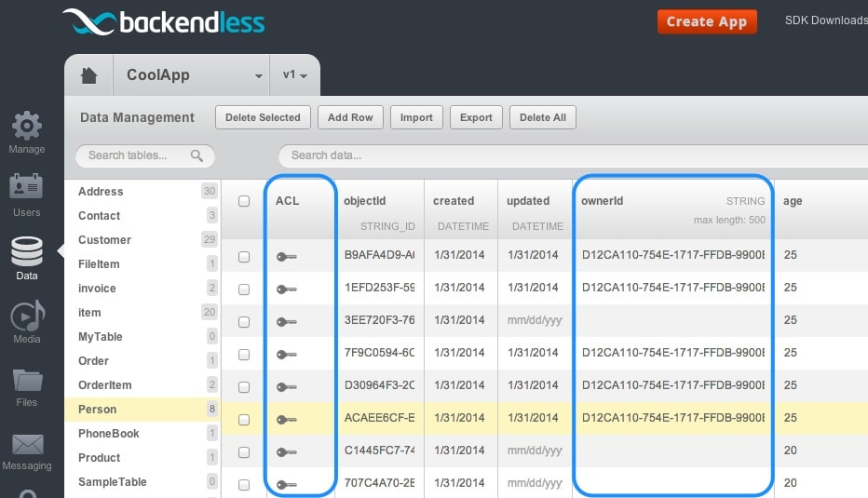Click the Add Row button

(350, 117)
